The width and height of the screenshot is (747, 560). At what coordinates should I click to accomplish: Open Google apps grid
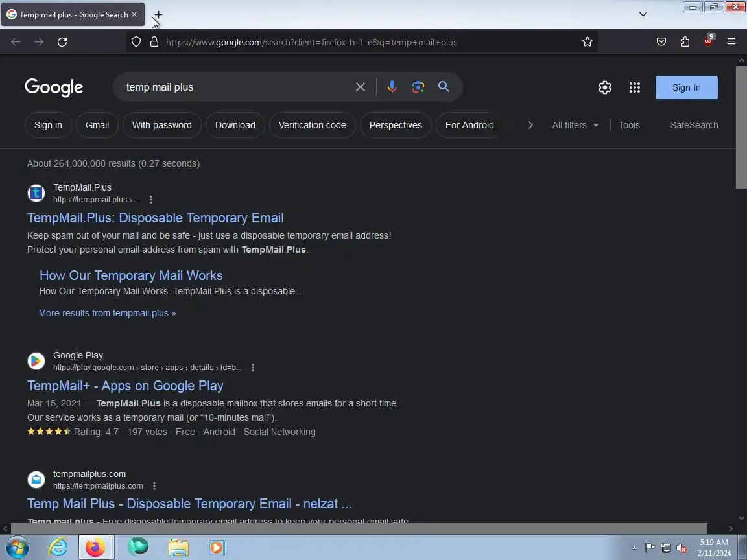(x=635, y=87)
